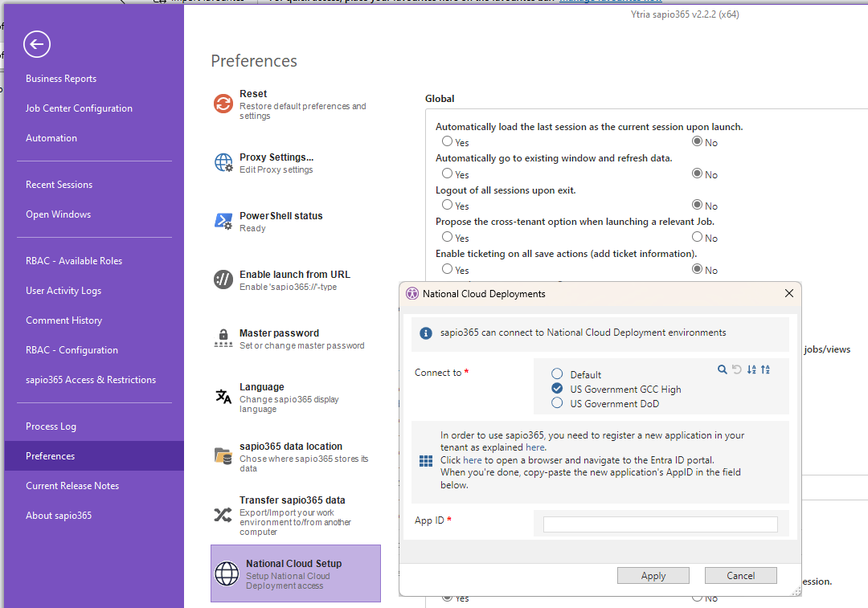Image resolution: width=868 pixels, height=608 pixels.
Task: Click the Transfer sapio365 data shuffle icon
Action: 223,515
